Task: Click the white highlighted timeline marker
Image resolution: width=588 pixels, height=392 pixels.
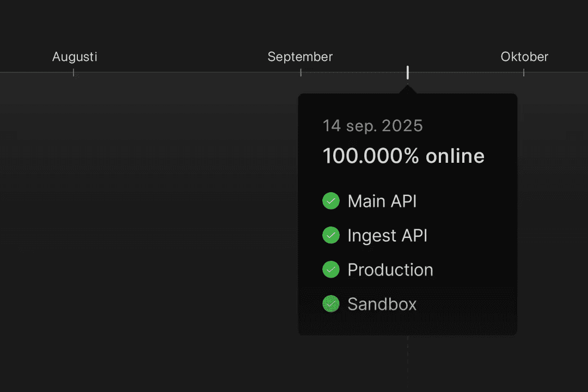Action: pyautogui.click(x=407, y=72)
